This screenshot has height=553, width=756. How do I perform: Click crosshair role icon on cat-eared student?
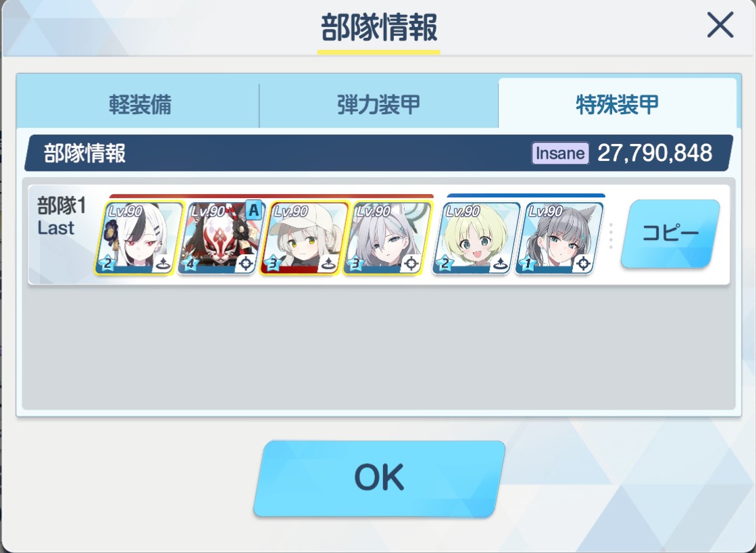[584, 264]
